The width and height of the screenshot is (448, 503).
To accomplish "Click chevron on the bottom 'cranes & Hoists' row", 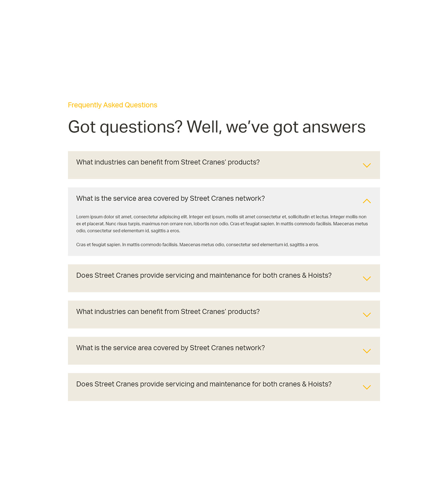I will coord(367,387).
